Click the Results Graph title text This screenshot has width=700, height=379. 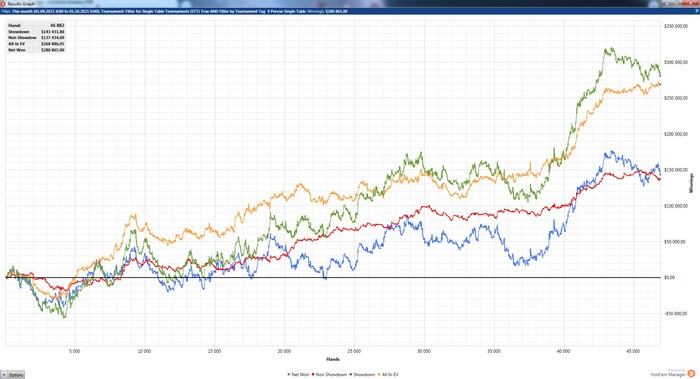pyautogui.click(x=21, y=4)
